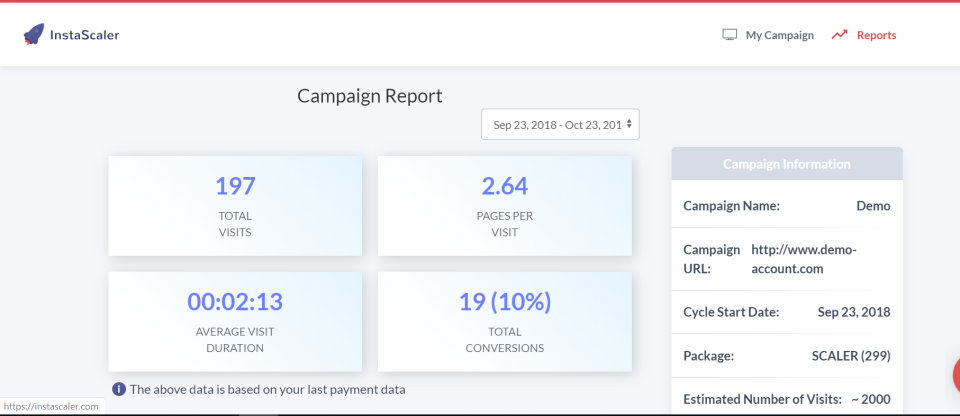Click the Package SCALER (299) row

pyautogui.click(x=787, y=356)
